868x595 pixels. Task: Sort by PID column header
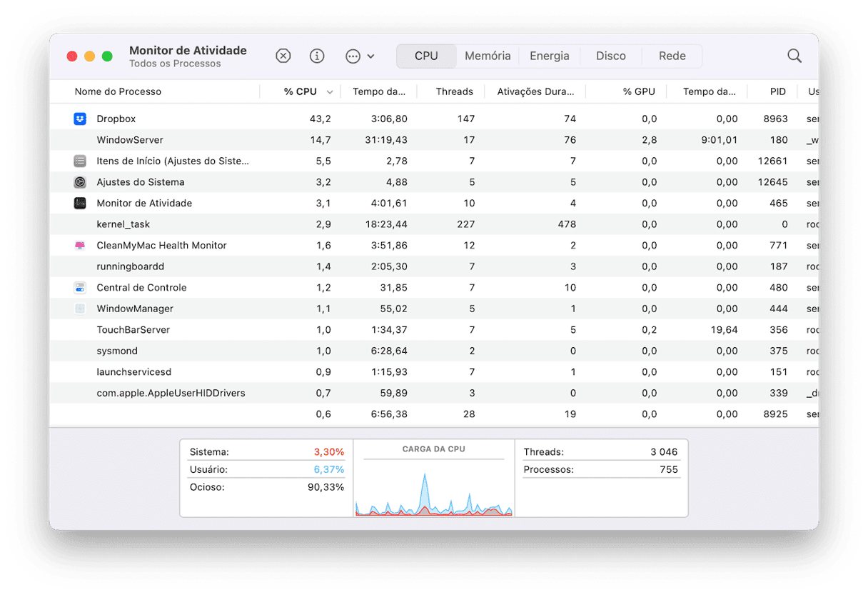(x=777, y=91)
